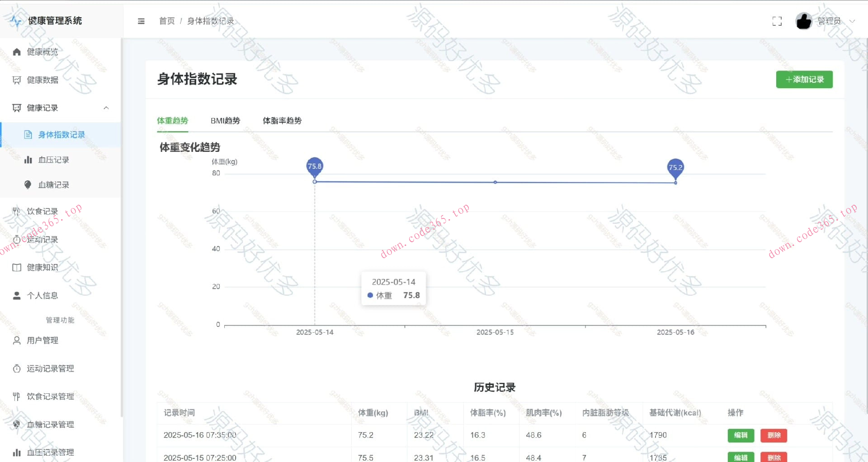Select the 饮食记录 utensils icon
This screenshot has width=868, height=462.
coord(16,211)
